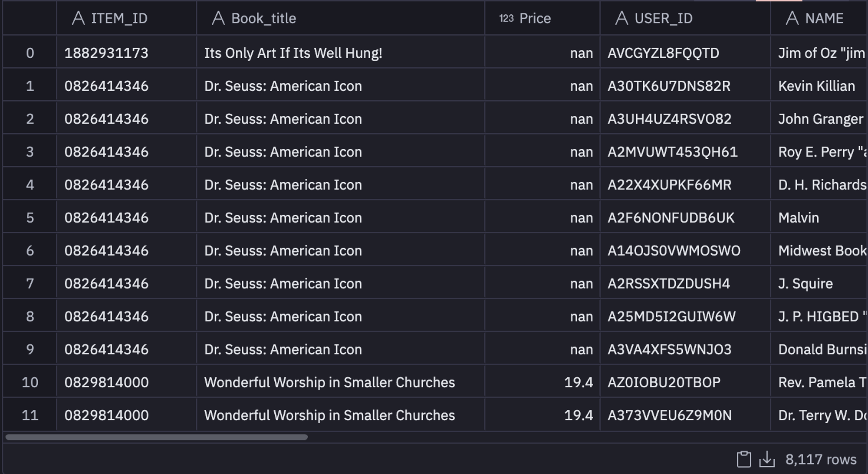Click the copy-to-clipboard icon below the table

pyautogui.click(x=744, y=459)
